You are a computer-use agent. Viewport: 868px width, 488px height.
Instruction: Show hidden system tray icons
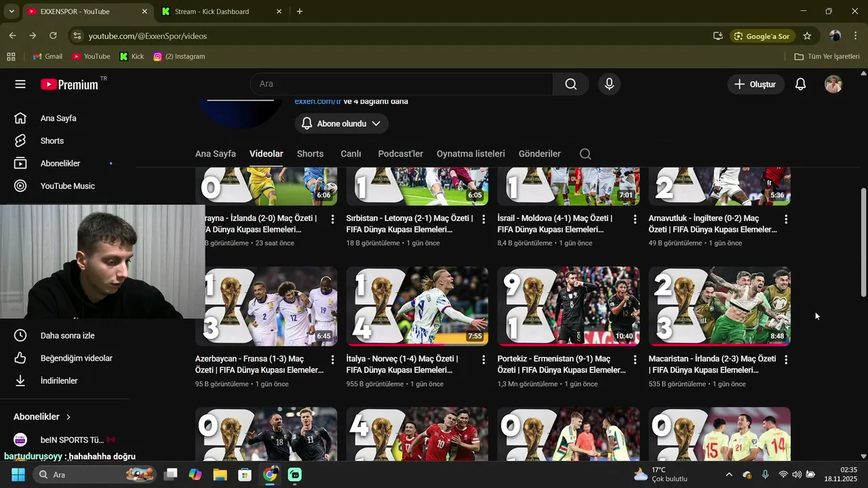729,474
